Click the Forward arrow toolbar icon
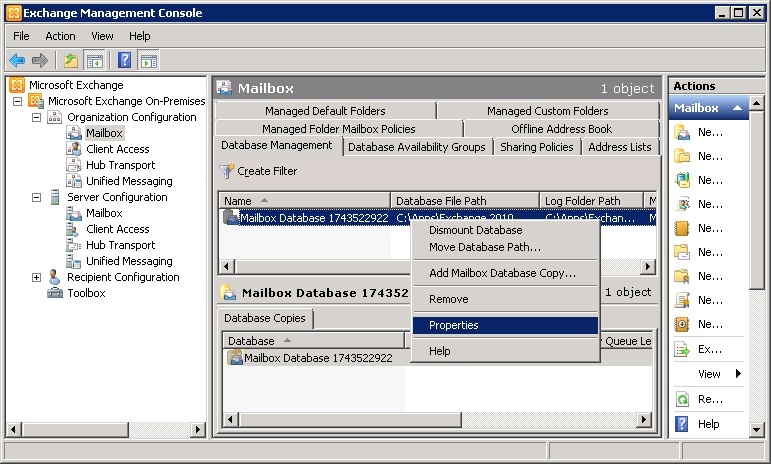The height and width of the screenshot is (464, 771). 40,60
